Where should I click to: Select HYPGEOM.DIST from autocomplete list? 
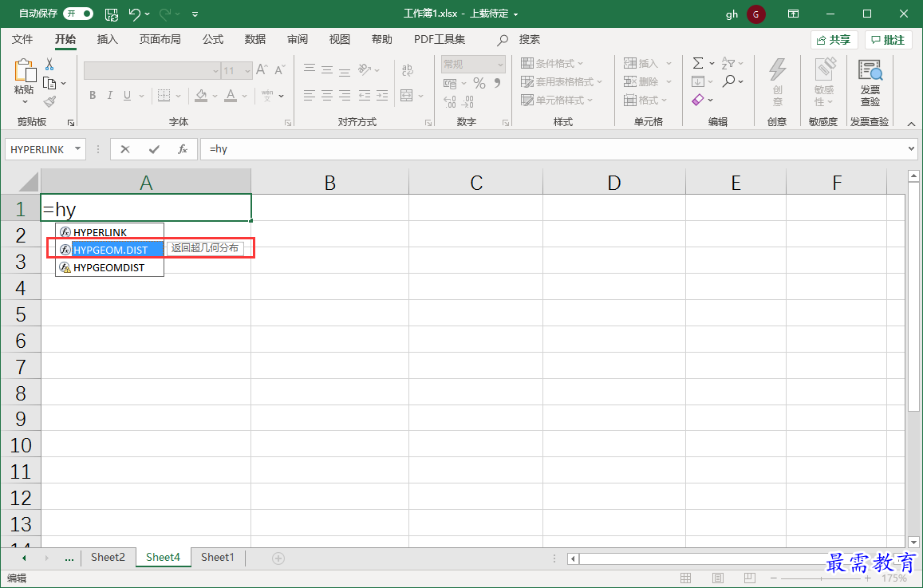[109, 250]
